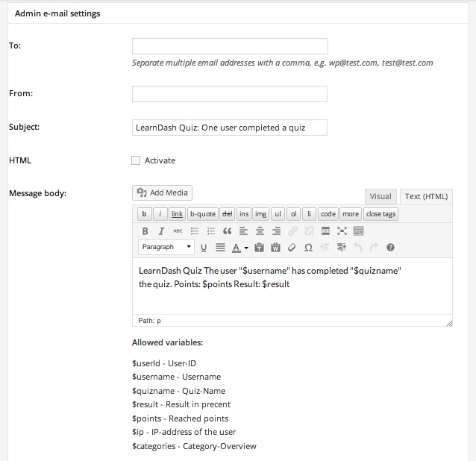The width and height of the screenshot is (476, 461).
Task: Click the b-quote quicktag button
Action: [x=202, y=214]
